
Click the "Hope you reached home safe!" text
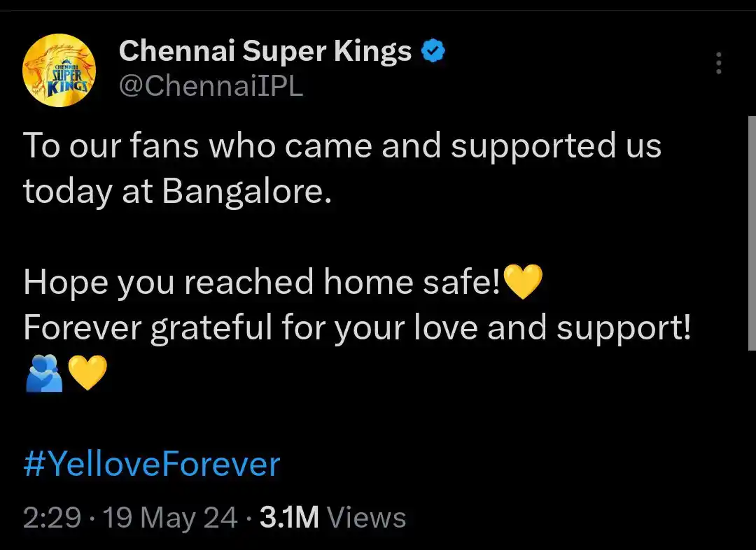(262, 282)
